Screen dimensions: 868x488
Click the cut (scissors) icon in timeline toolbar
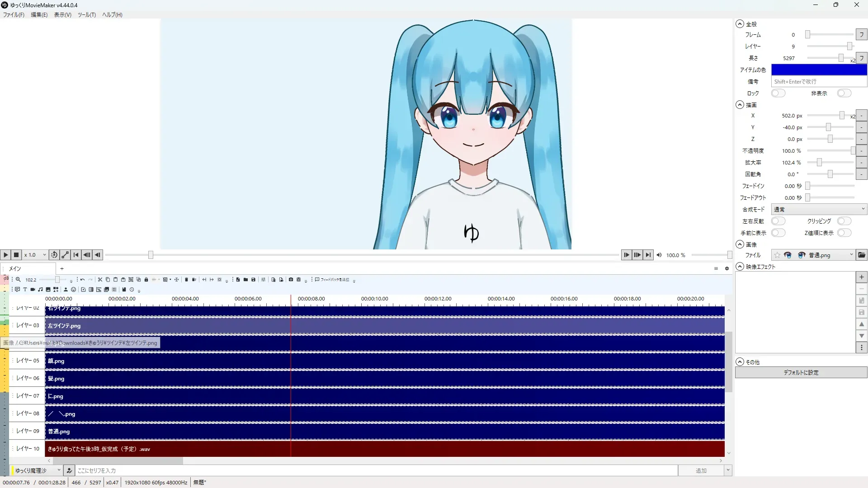[100, 280]
